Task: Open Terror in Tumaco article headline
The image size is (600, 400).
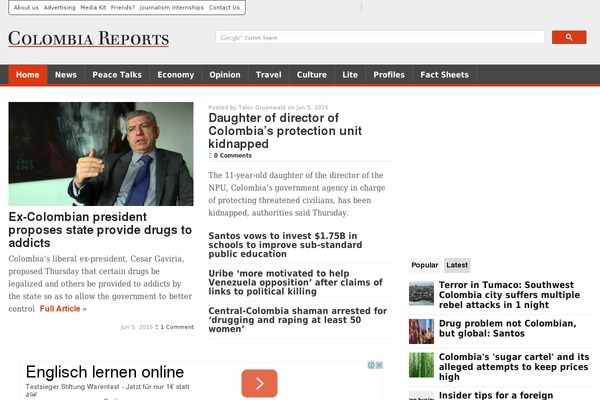Action: tap(509, 295)
